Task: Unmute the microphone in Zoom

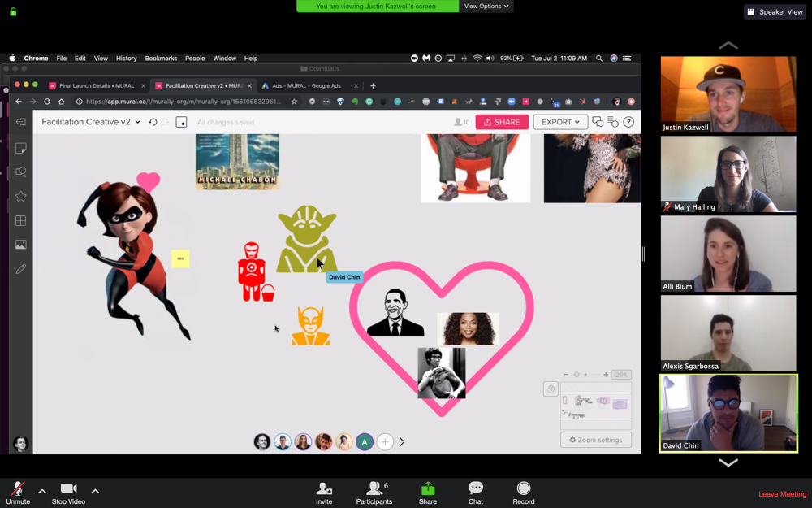Action: pyautogui.click(x=18, y=493)
